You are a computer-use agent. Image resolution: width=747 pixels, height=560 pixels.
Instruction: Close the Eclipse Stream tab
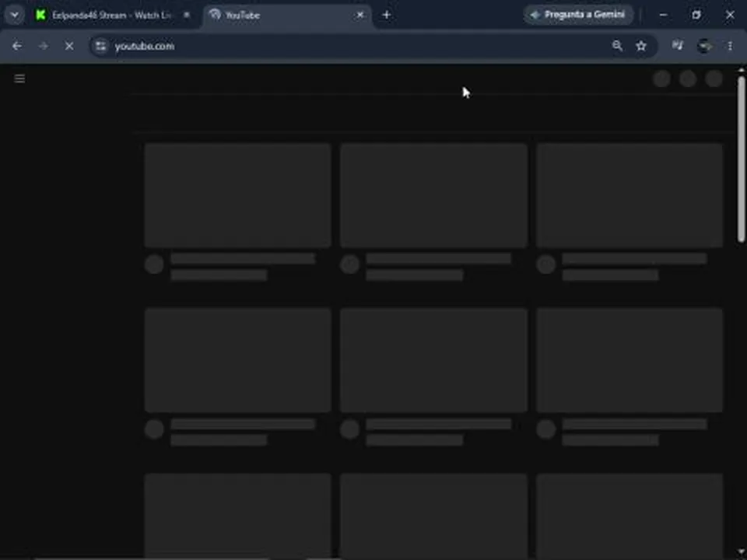[x=187, y=16]
